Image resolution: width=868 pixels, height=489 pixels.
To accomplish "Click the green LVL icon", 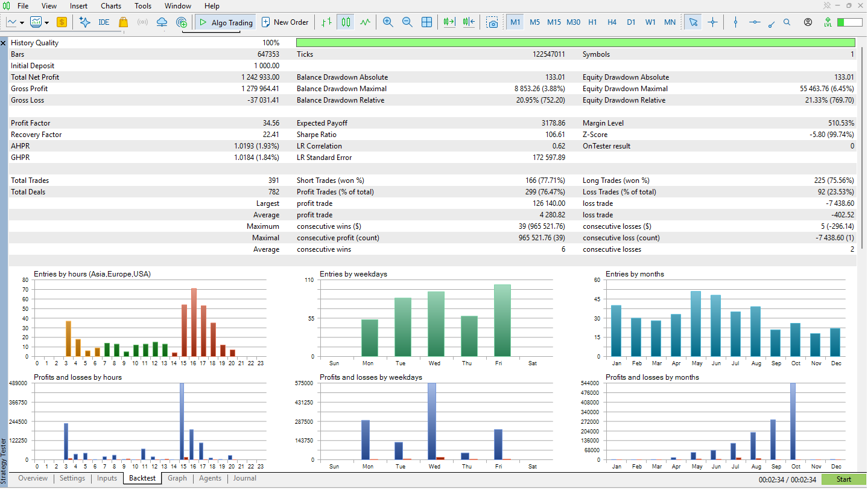I will [x=828, y=22].
